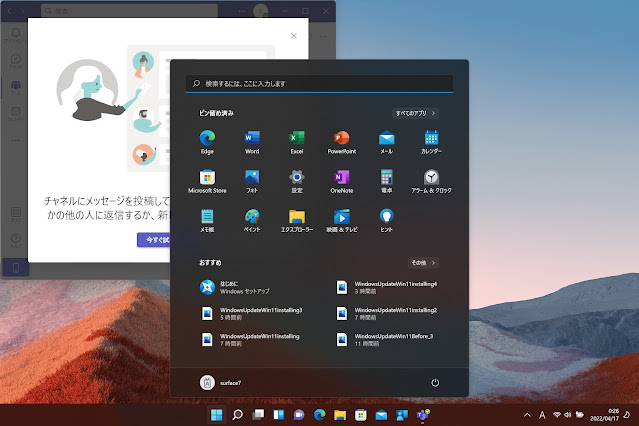Start PowerPoint from pinned apps
This screenshot has width=639, height=426.
[342, 142]
